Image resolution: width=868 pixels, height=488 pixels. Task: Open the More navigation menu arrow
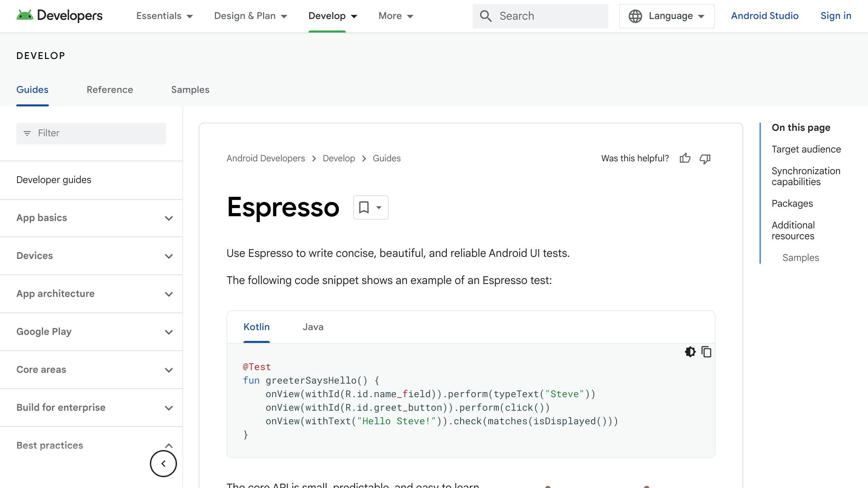pyautogui.click(x=410, y=16)
